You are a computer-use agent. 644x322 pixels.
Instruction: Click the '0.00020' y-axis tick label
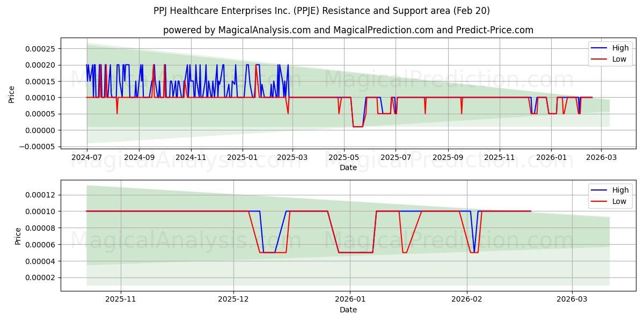point(40,65)
